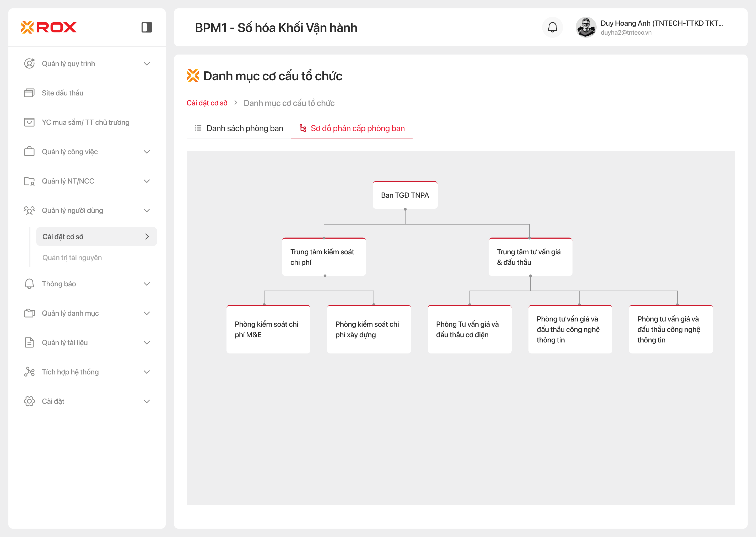Image resolution: width=756 pixels, height=537 pixels.
Task: Click the ROX logo
Action: click(48, 28)
